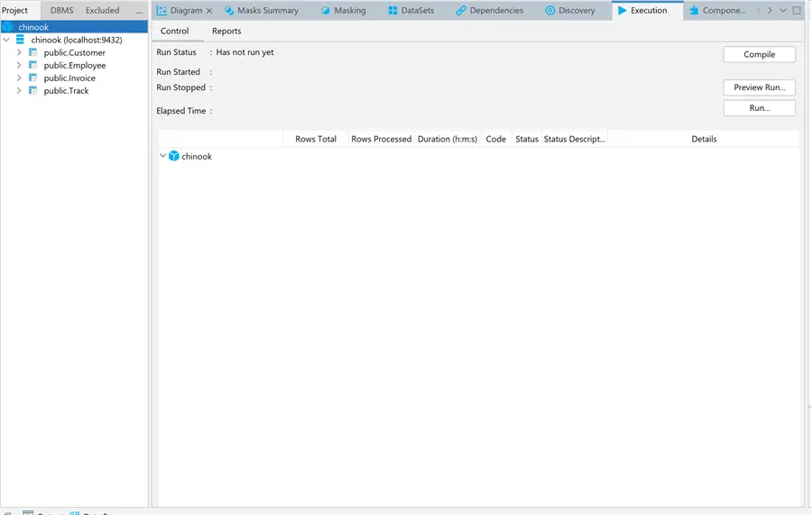Image resolution: width=812 pixels, height=515 pixels.
Task: Collapse the chinook row in the execution table
Action: click(x=163, y=155)
